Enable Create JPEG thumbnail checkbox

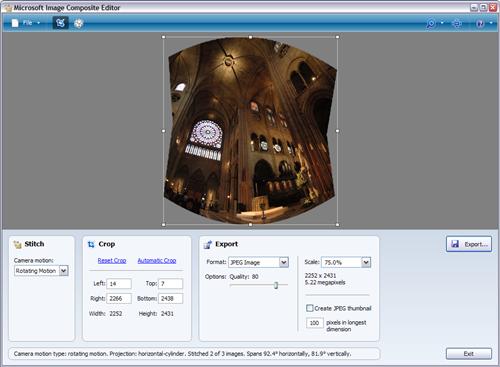pyautogui.click(x=310, y=308)
